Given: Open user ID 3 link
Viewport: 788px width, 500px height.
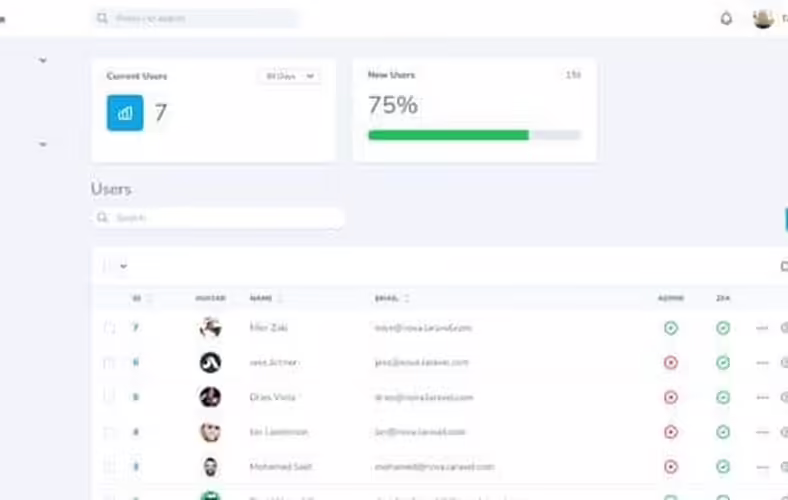Looking at the screenshot, I should (135, 466).
